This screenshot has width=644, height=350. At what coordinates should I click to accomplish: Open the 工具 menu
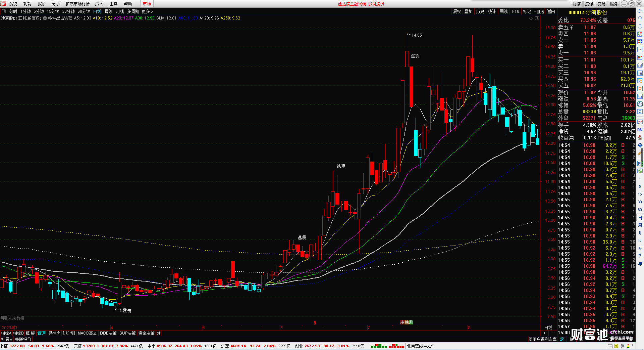tap(114, 4)
